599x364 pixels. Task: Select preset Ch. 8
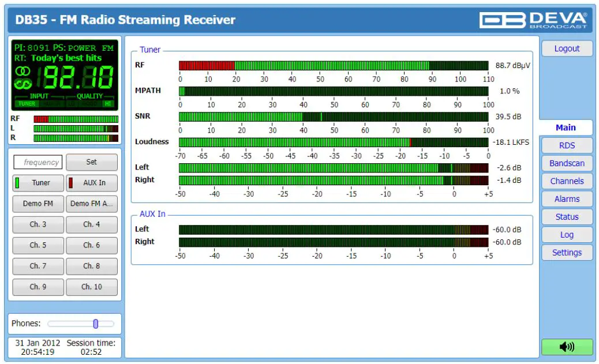[x=92, y=266]
